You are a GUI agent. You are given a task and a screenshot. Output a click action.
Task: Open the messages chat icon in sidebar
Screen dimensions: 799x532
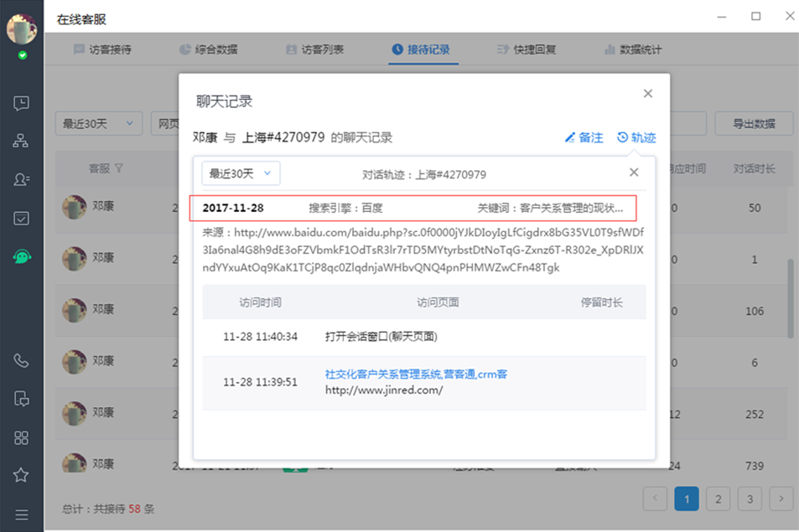coord(22,103)
